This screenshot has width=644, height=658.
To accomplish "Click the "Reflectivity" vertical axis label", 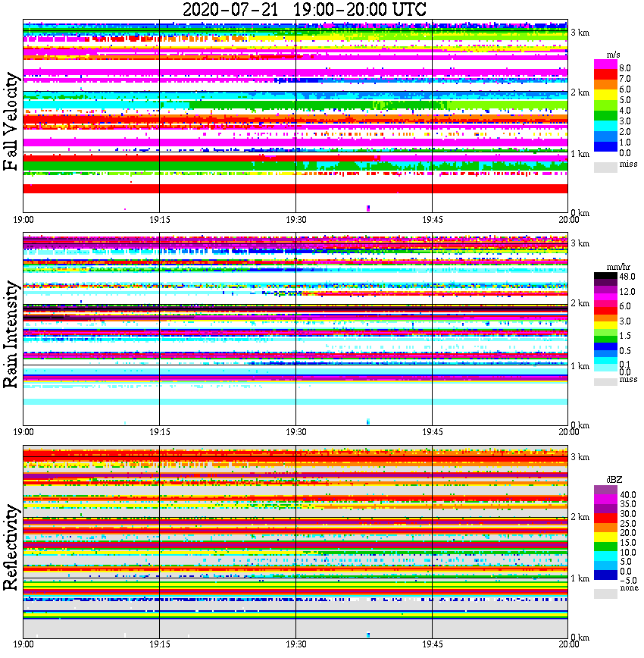I will tap(11, 547).
